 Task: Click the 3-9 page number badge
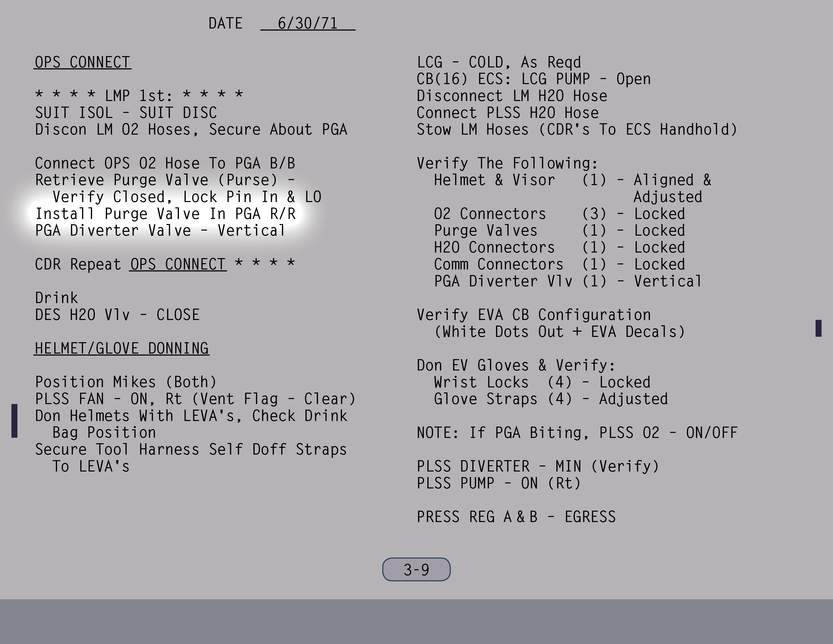pos(416,569)
